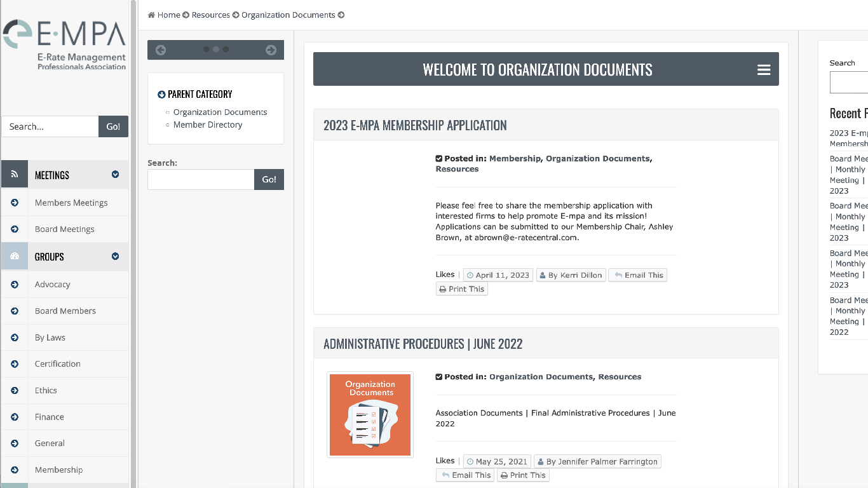The height and width of the screenshot is (488, 868).
Task: Open 2023 E-MPA Membership Application post
Action: 415,125
